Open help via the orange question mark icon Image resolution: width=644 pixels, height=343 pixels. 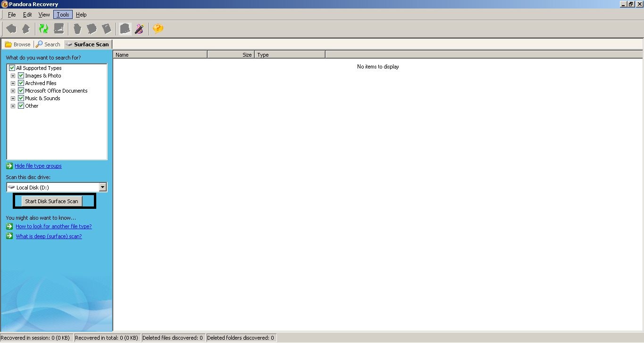[x=158, y=29]
